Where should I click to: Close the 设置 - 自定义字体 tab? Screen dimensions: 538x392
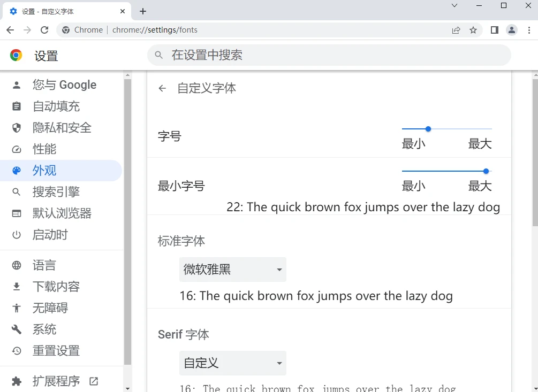pos(123,11)
